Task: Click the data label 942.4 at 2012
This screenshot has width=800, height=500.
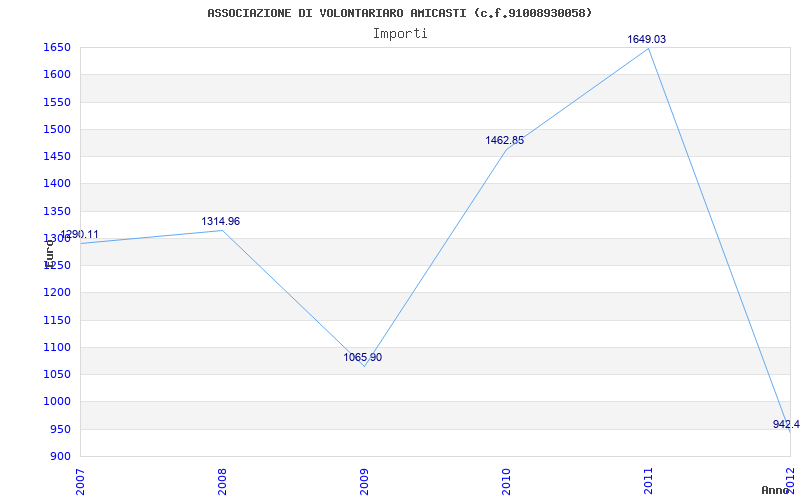Action: 786,424
